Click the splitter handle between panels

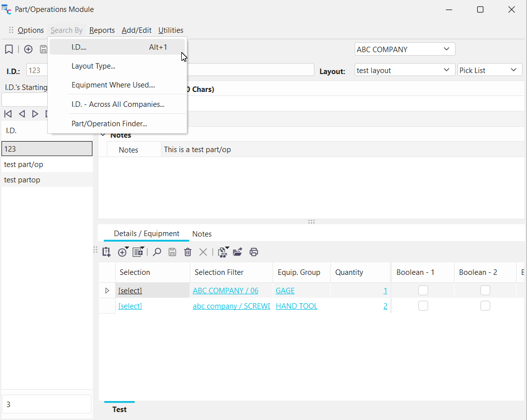[x=311, y=222]
